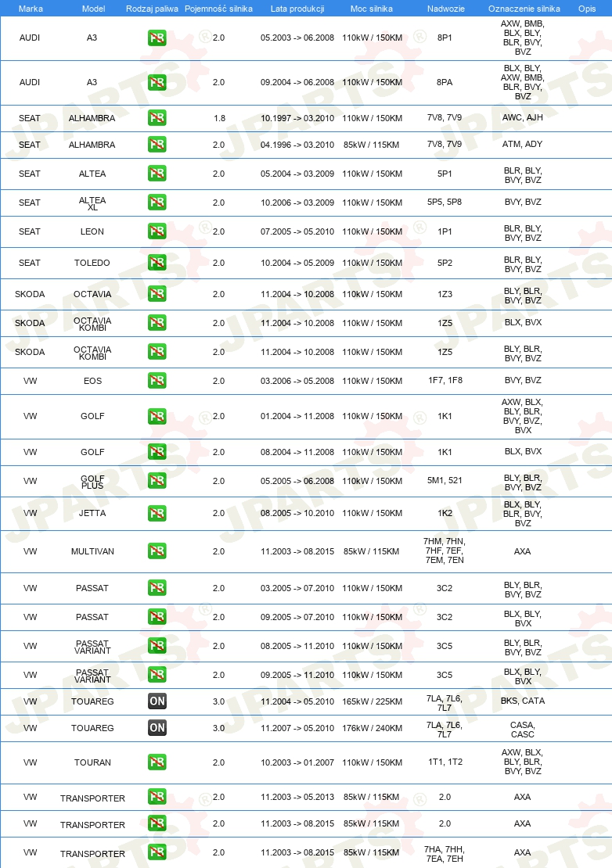Click fuel icon in Transporter 7HA, 7HH row

pyautogui.click(x=157, y=853)
